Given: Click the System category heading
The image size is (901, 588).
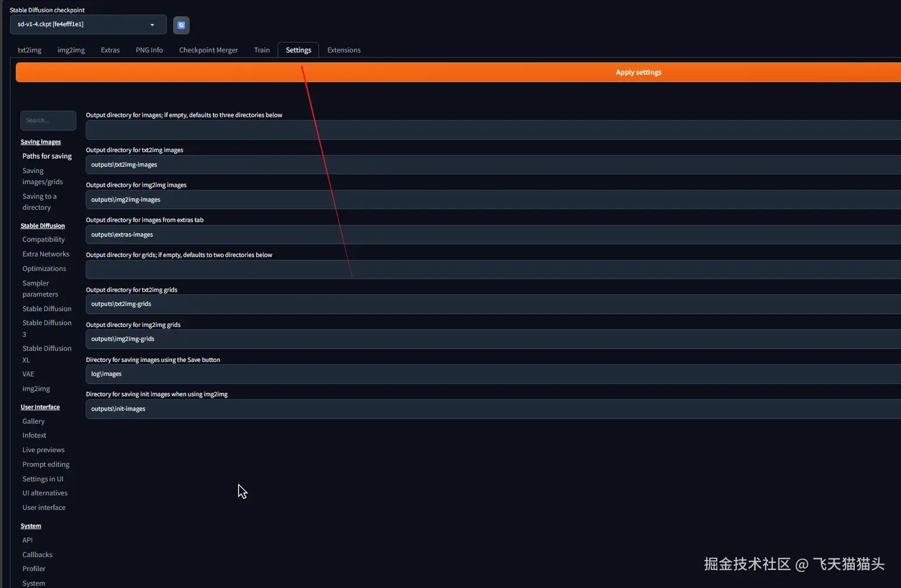Looking at the screenshot, I should [31, 526].
